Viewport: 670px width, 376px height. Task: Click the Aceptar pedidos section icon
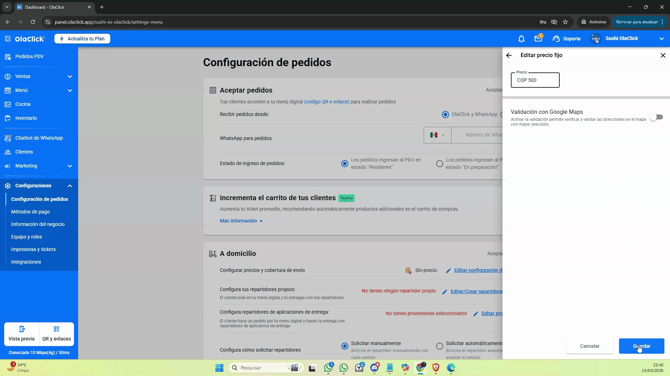coord(212,90)
